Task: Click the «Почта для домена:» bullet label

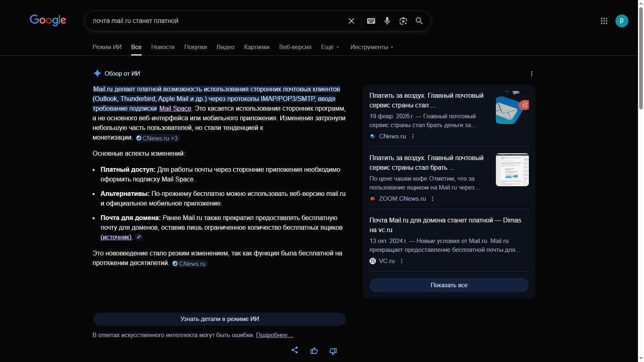Action: coord(131,218)
